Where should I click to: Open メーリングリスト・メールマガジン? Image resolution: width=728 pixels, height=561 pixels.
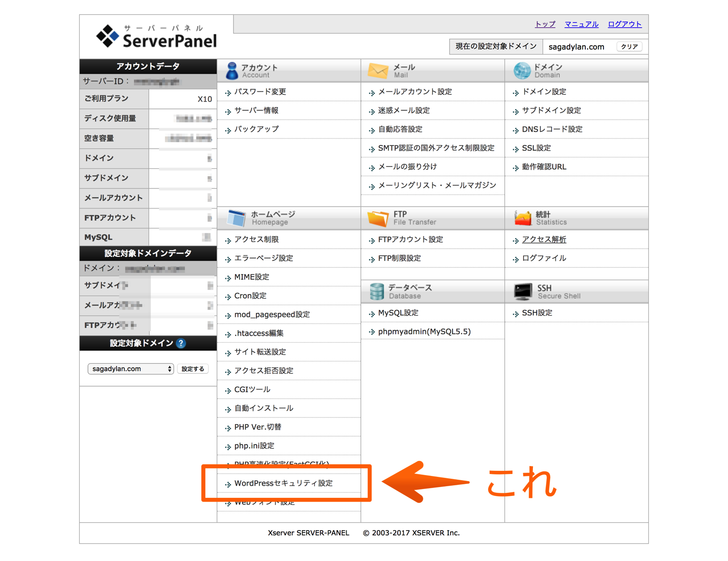pos(437,185)
